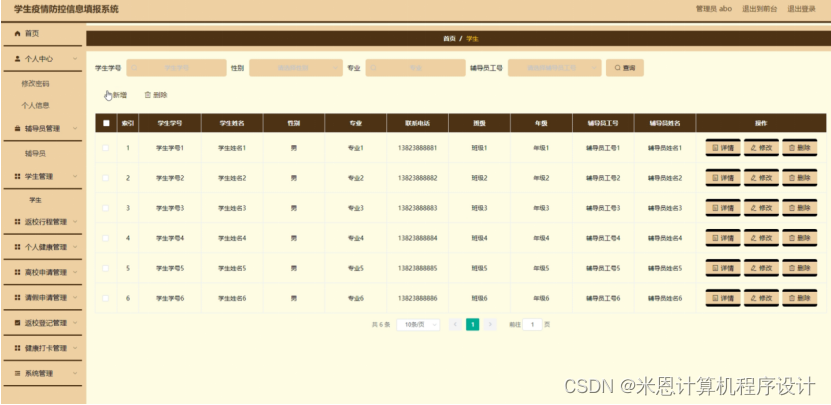Click the phone number 13823888883 cell
831x405 pixels.
point(418,208)
